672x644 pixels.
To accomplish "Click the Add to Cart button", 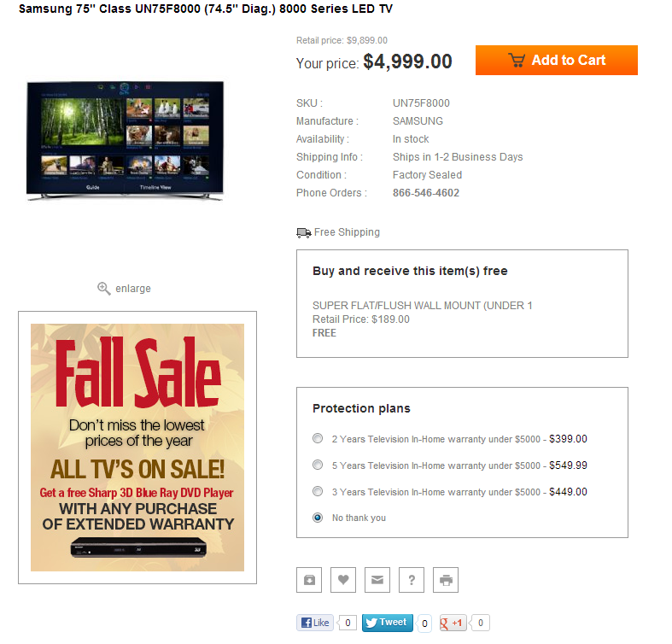I will pos(556,60).
